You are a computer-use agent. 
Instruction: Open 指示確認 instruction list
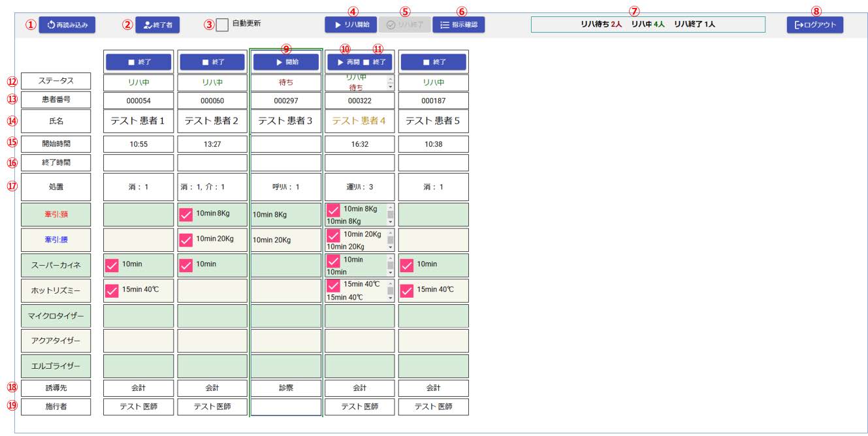click(458, 25)
